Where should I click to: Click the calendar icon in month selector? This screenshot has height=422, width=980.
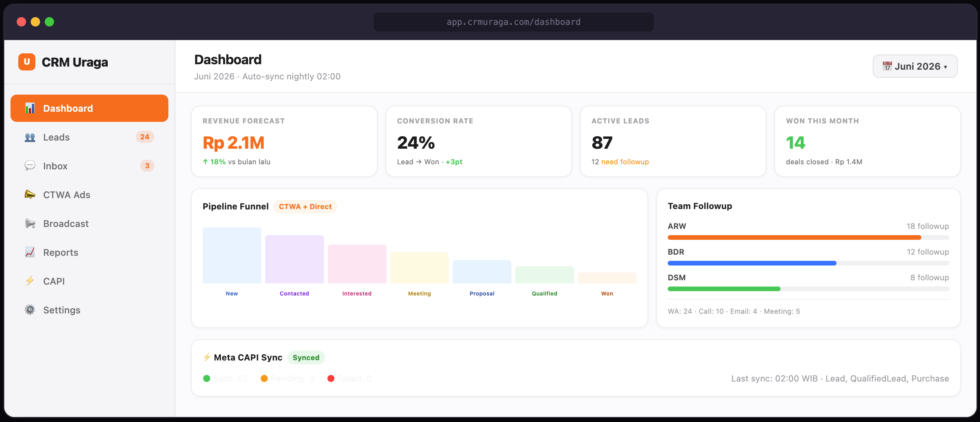point(887,66)
